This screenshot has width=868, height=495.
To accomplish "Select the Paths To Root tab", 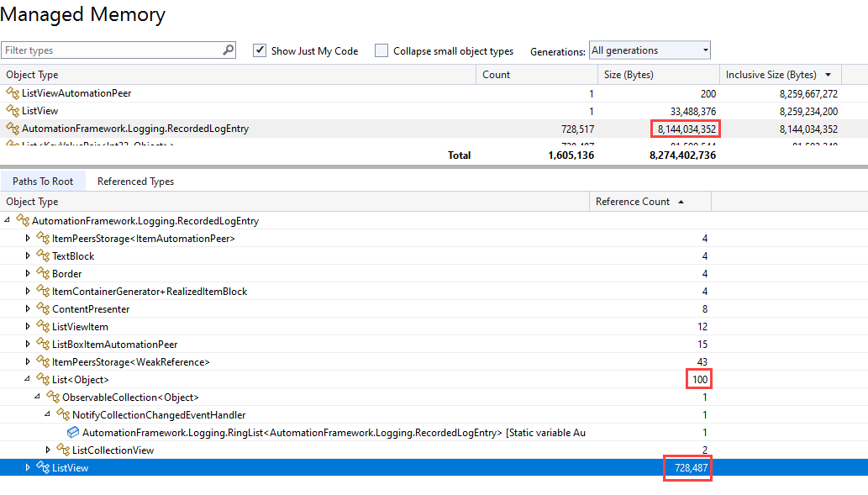I will click(43, 181).
